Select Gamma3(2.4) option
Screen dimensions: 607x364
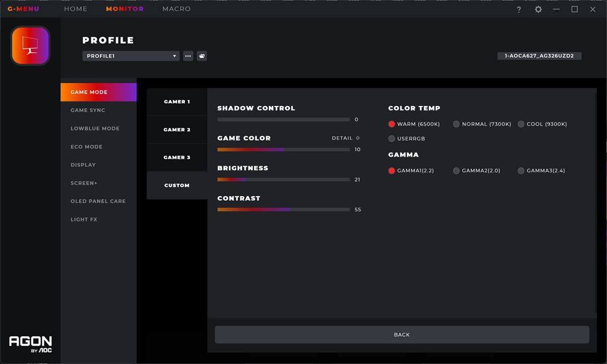point(541,171)
